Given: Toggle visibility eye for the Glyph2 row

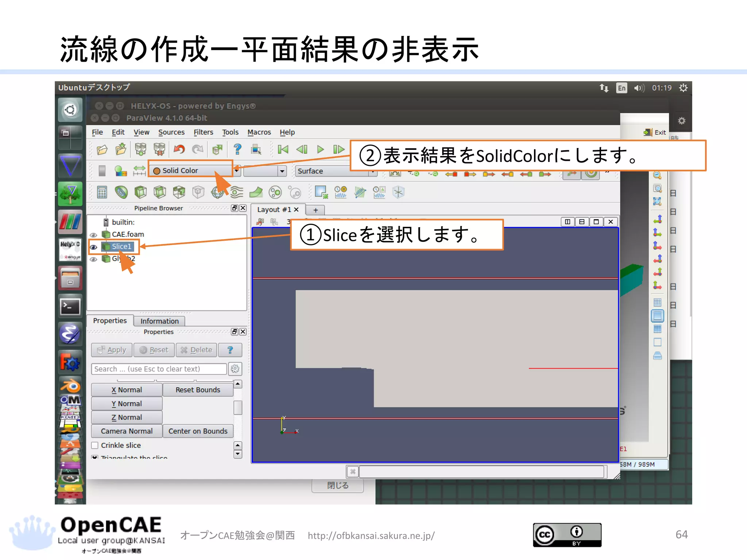Looking at the screenshot, I should tap(94, 259).
